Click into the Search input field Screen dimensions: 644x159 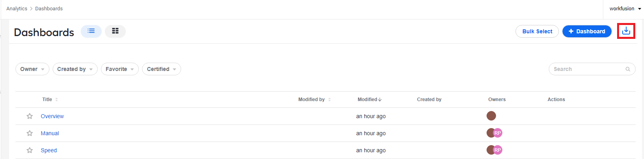587,69
